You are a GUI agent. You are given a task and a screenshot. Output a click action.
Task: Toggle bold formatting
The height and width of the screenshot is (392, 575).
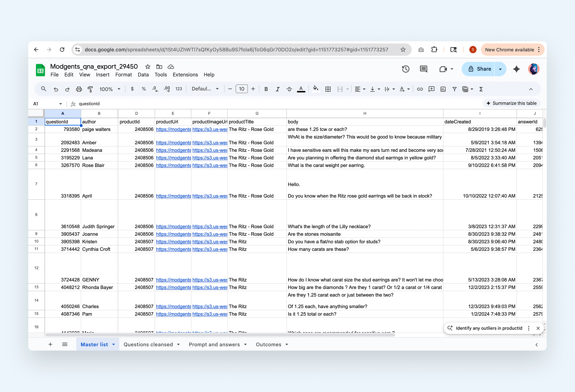[x=266, y=89]
